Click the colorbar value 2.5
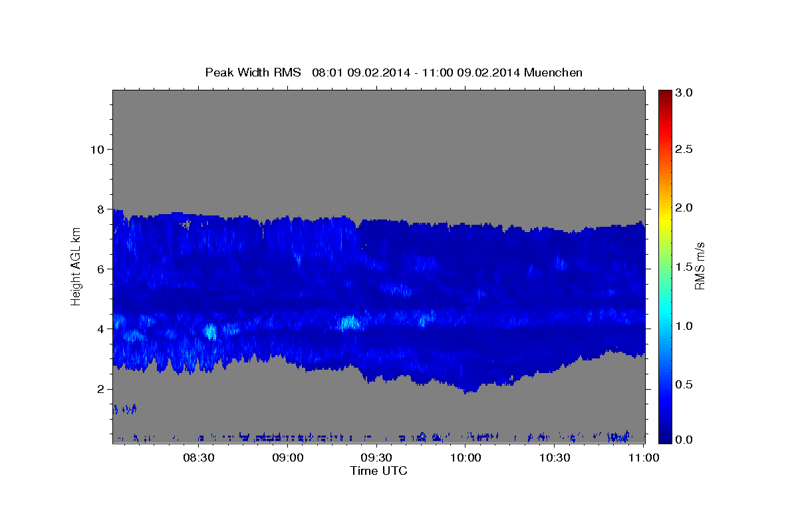The image size is (798, 532). coord(684,149)
